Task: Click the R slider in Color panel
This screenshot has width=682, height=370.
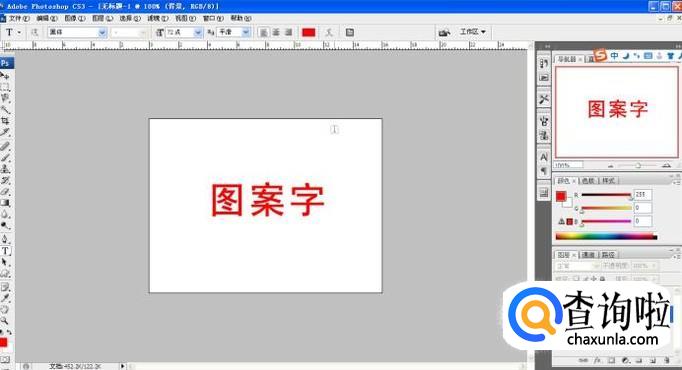Action: tap(606, 195)
